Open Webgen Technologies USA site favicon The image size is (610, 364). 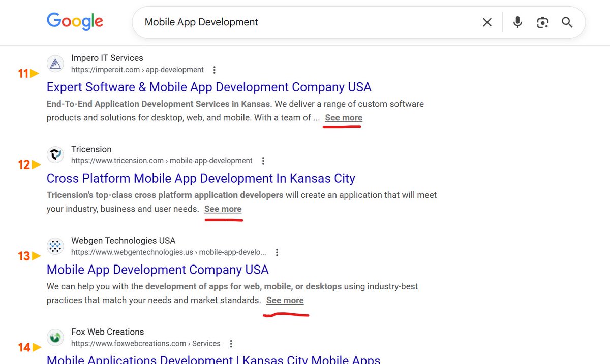click(x=55, y=246)
